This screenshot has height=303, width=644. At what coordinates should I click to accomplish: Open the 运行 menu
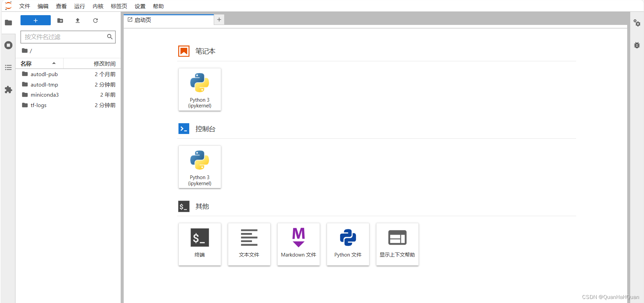(x=80, y=6)
